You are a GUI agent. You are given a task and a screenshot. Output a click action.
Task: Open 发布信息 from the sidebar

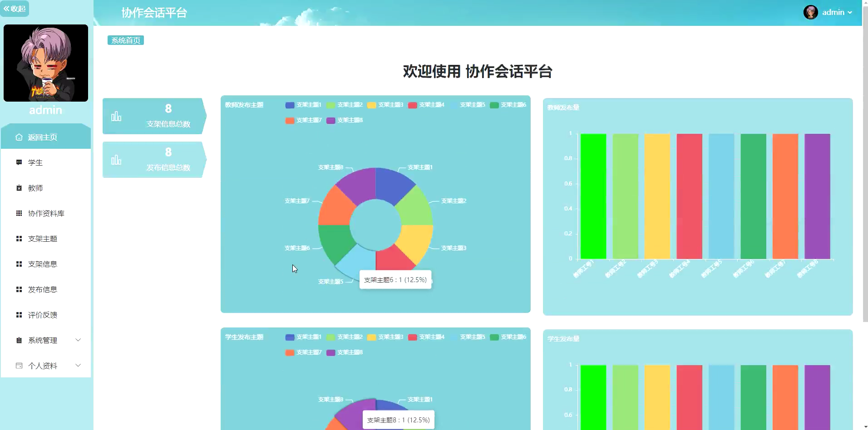click(46, 289)
